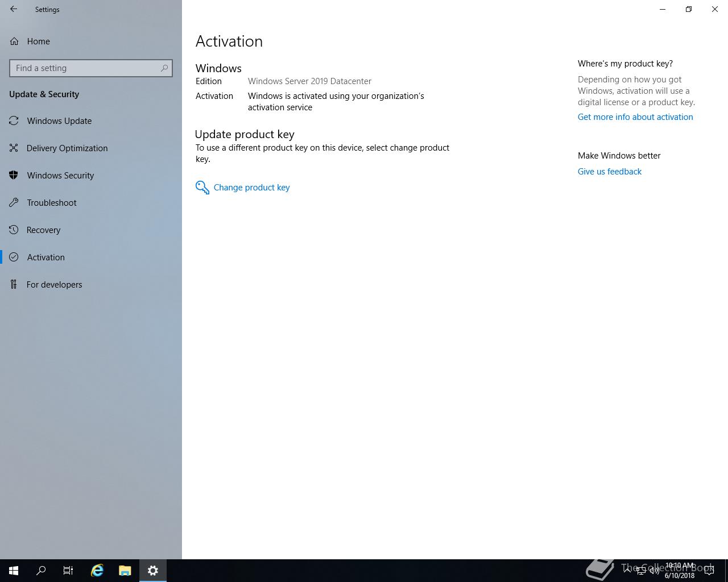Click the Find a setting search box
The width and height of the screenshot is (728, 582).
(91, 68)
